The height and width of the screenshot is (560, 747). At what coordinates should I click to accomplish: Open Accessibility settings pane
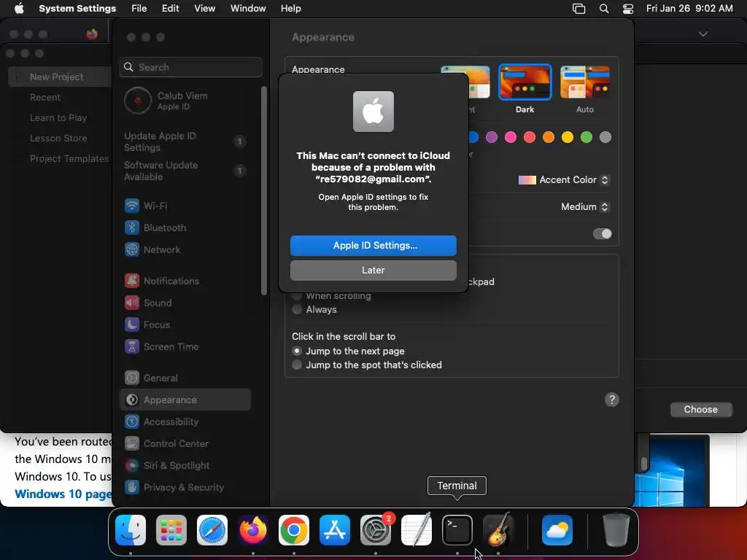pyautogui.click(x=186, y=422)
